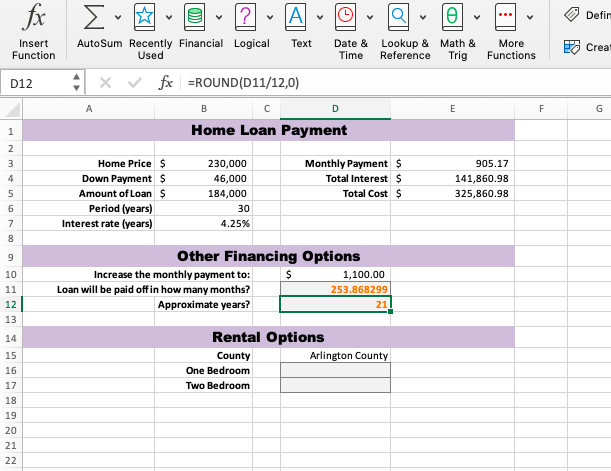Click the Name Box stepper arrows

click(x=76, y=83)
